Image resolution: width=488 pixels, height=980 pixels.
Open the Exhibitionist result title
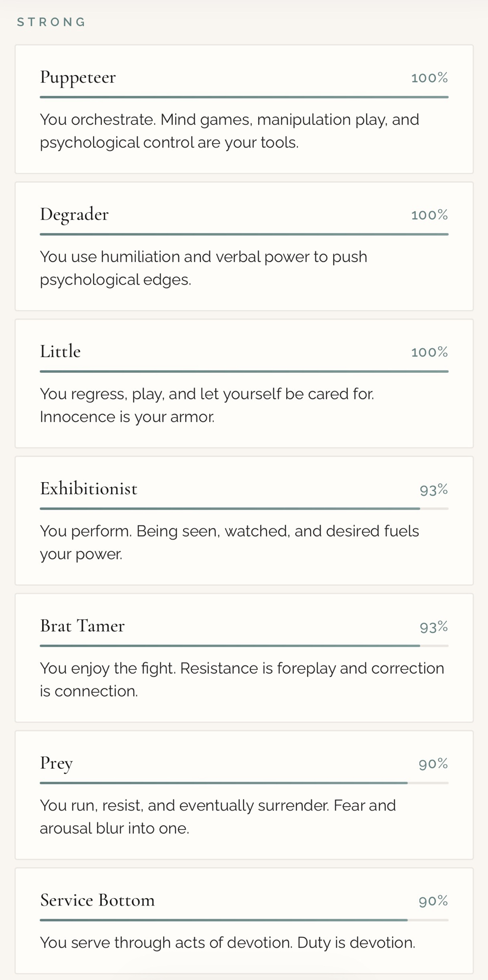click(x=89, y=489)
